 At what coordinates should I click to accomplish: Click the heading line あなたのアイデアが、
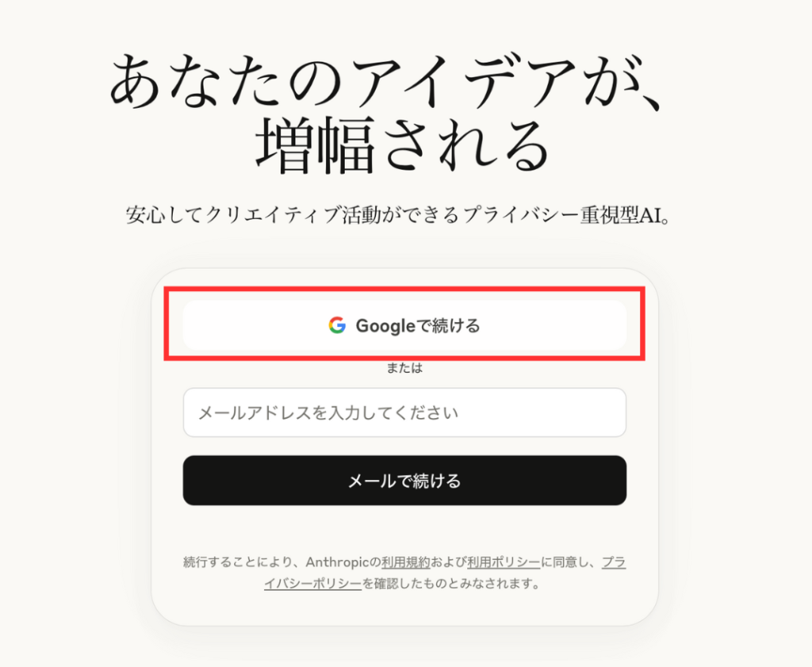pyautogui.click(x=386, y=82)
